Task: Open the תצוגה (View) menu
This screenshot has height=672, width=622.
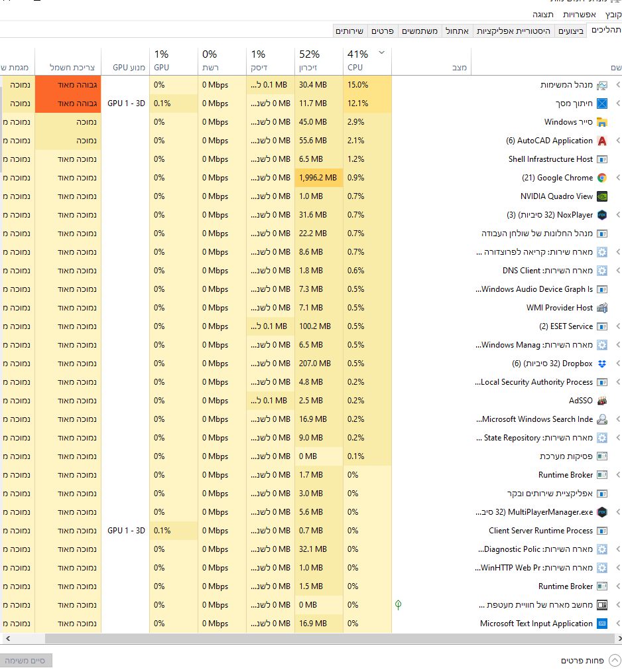Action: (x=542, y=15)
